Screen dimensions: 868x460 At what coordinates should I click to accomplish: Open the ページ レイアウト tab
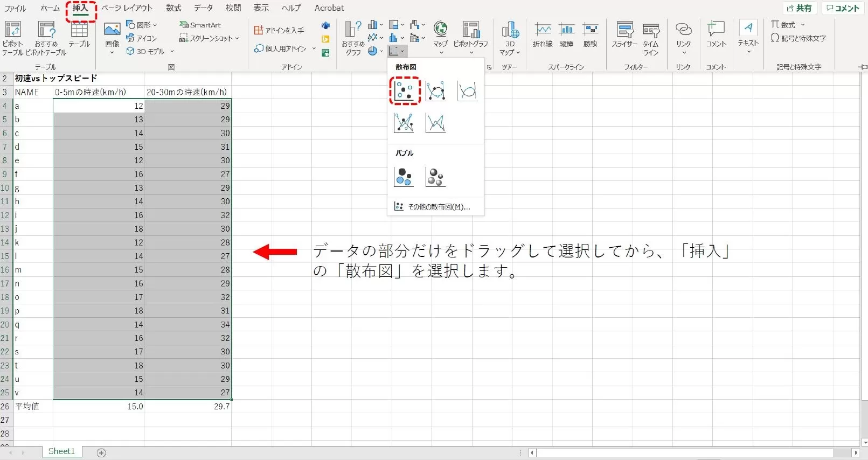point(127,8)
